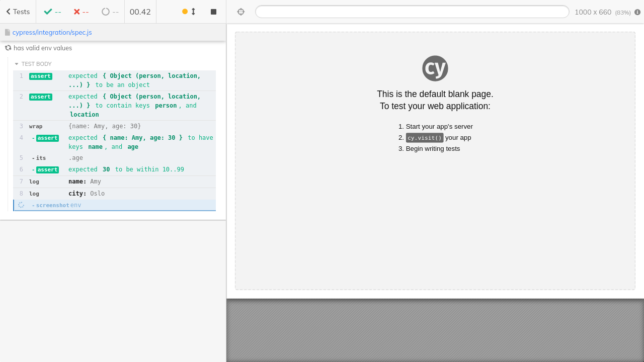Click the cy.visit() code snippet
This screenshot has height=362, width=644.
coord(425,138)
